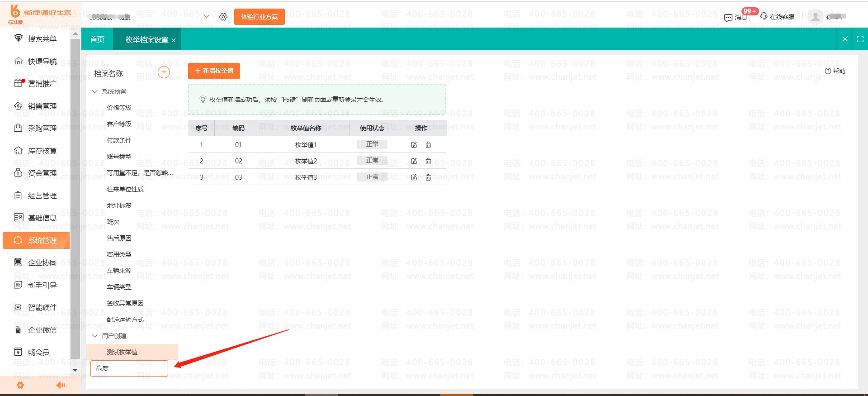Click the 正常 status of 枚举值2

[372, 160]
